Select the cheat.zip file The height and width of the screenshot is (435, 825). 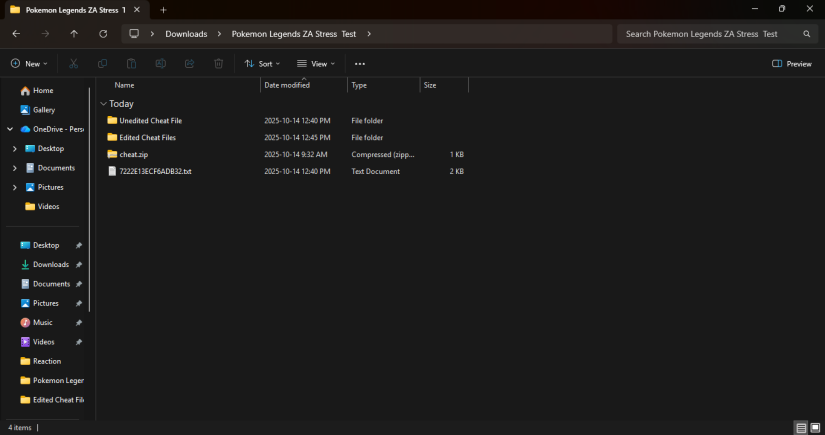tap(134, 154)
